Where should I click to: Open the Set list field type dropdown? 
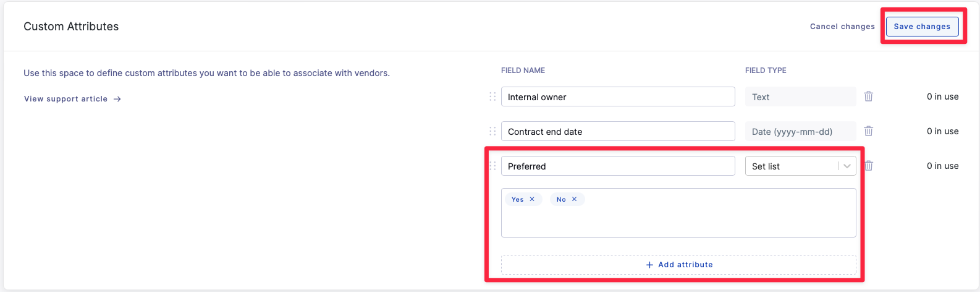pyautogui.click(x=800, y=166)
